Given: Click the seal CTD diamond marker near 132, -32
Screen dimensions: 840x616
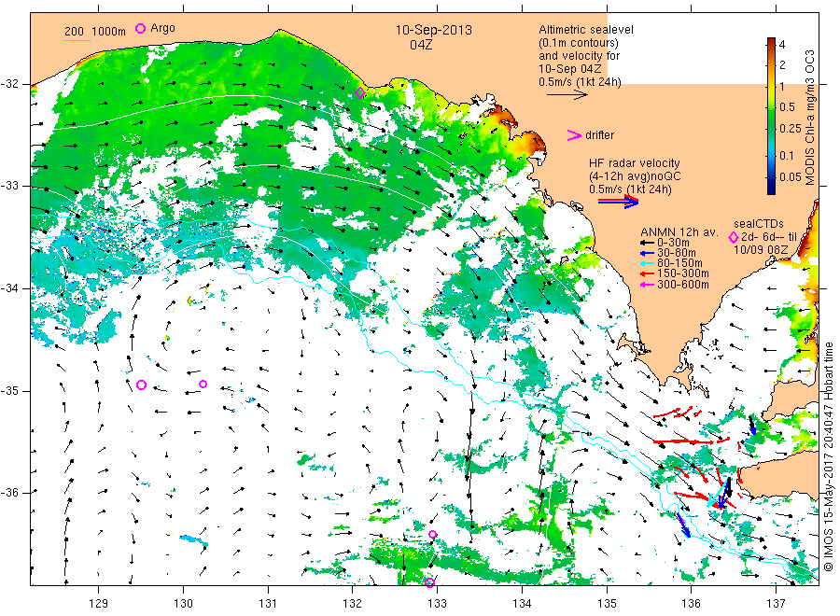Looking at the screenshot, I should (360, 92).
